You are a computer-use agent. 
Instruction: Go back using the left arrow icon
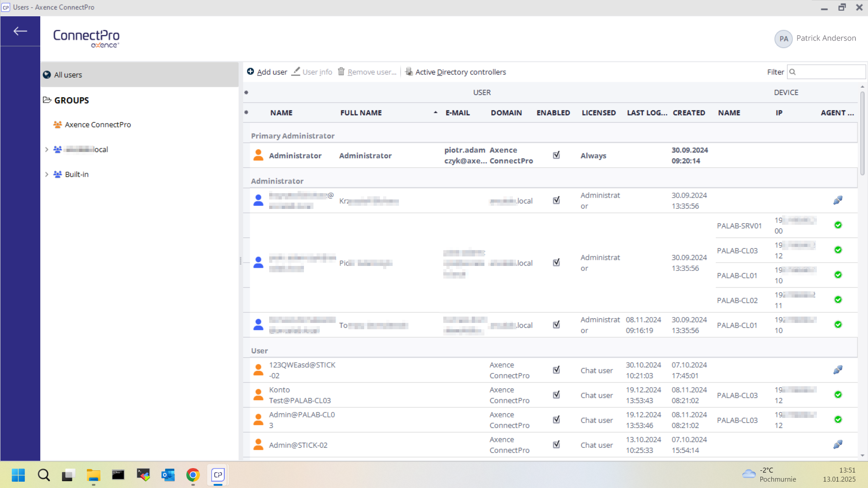pos(20,31)
